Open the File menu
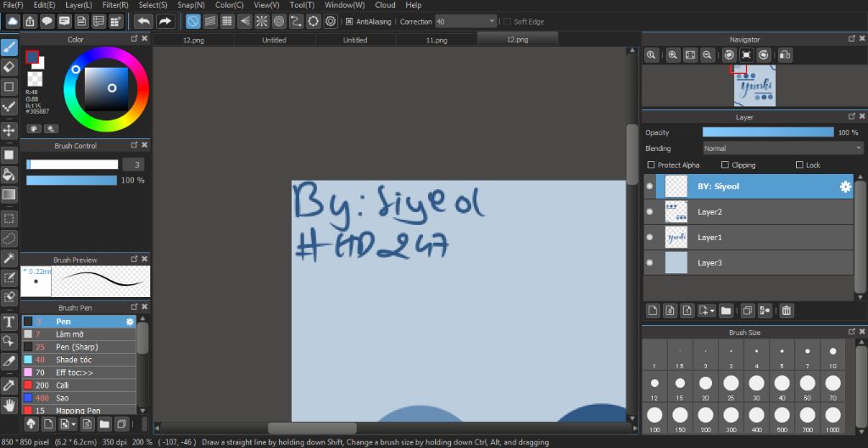Image resolution: width=868 pixels, height=448 pixels. coord(13,5)
